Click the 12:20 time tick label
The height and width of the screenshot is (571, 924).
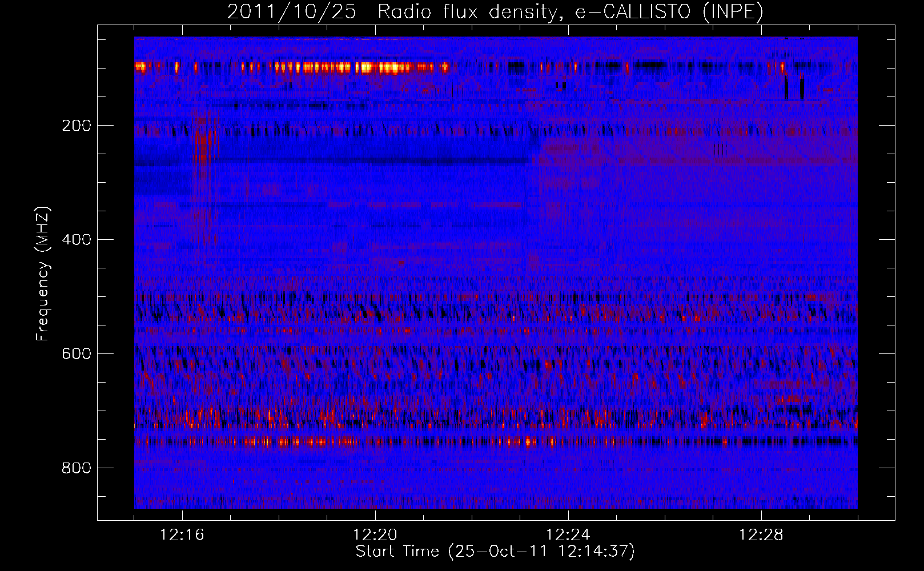tap(375, 535)
